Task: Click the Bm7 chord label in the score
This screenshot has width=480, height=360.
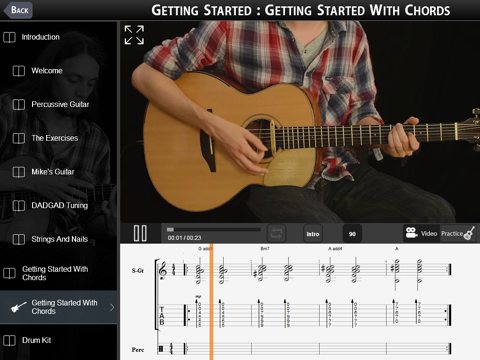Action: [265, 249]
